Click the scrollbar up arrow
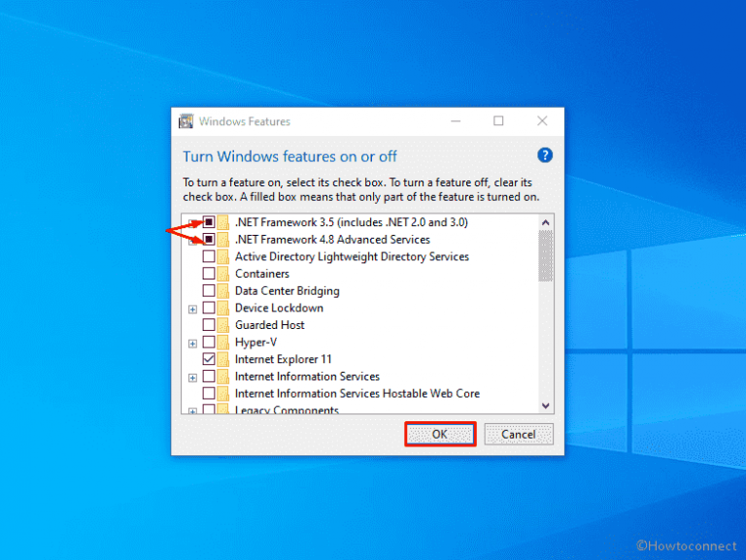The width and height of the screenshot is (746, 560). pyautogui.click(x=545, y=222)
